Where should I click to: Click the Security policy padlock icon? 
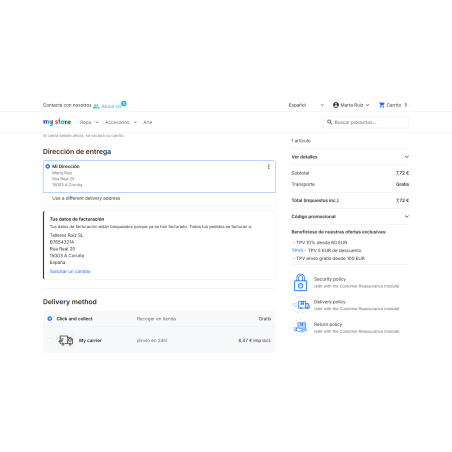click(x=300, y=282)
